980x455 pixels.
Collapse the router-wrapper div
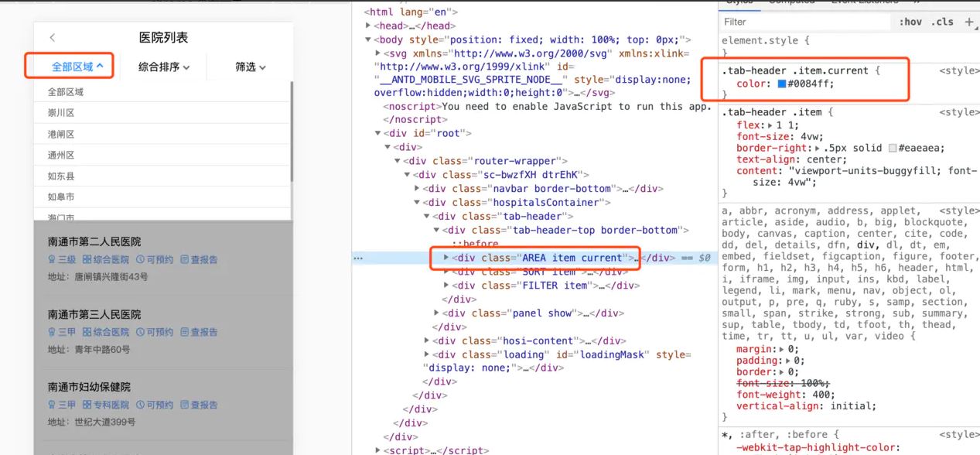[398, 161]
